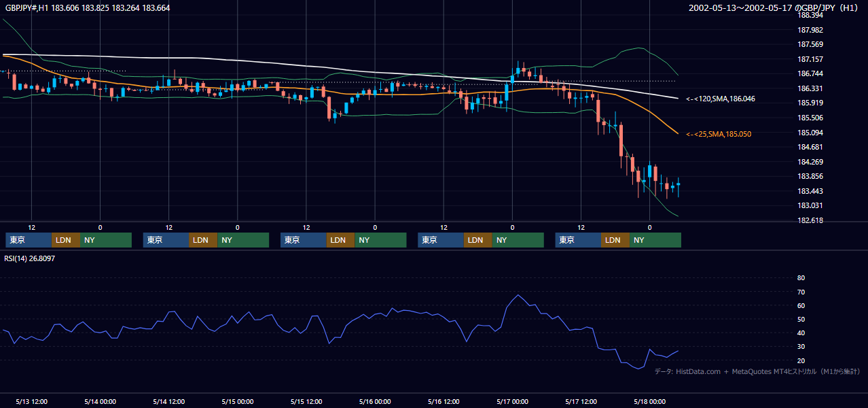Select the 25 SMA label reading 185.050
This screenshot has height=408, width=868.
tap(719, 135)
